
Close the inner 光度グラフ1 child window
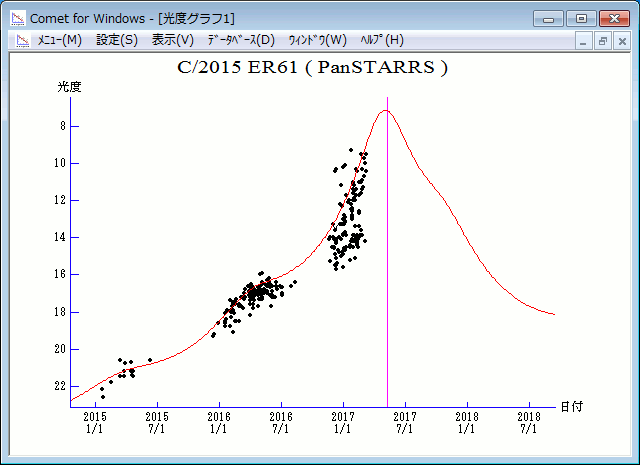pyautogui.click(x=622, y=41)
